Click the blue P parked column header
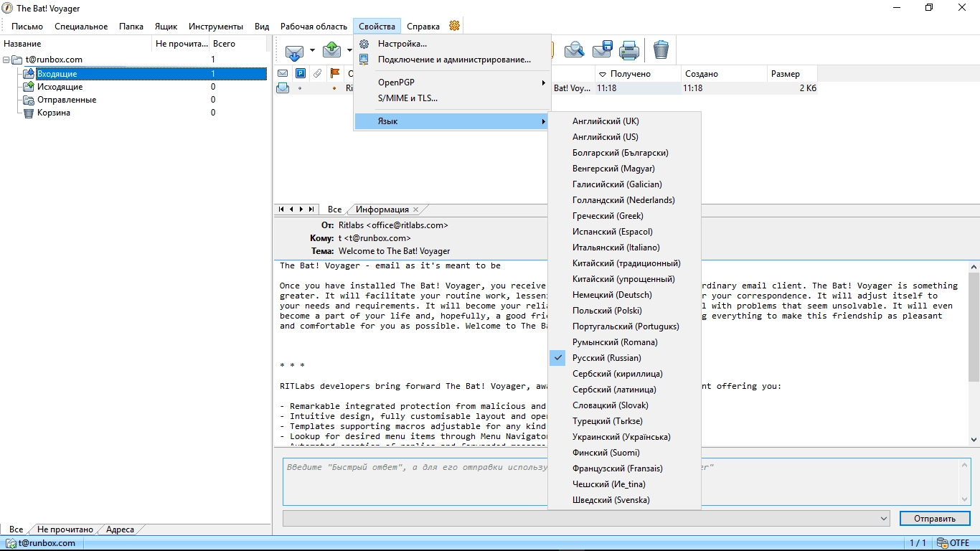 coord(301,73)
